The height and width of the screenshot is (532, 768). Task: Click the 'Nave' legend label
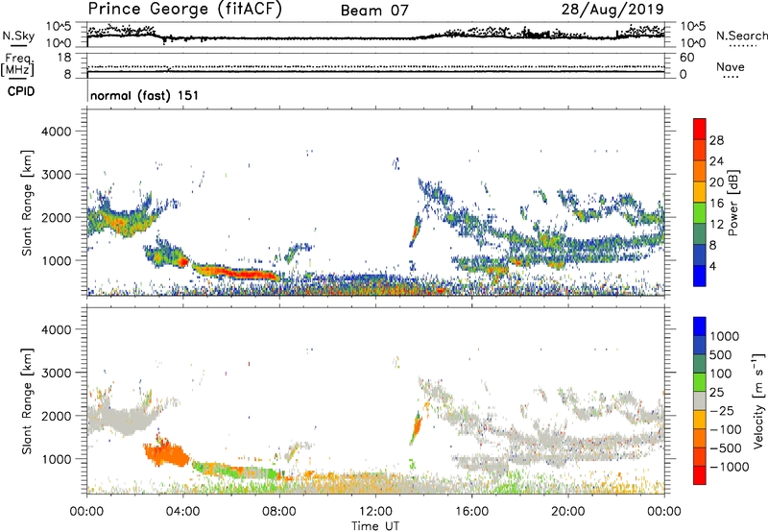tap(731, 66)
